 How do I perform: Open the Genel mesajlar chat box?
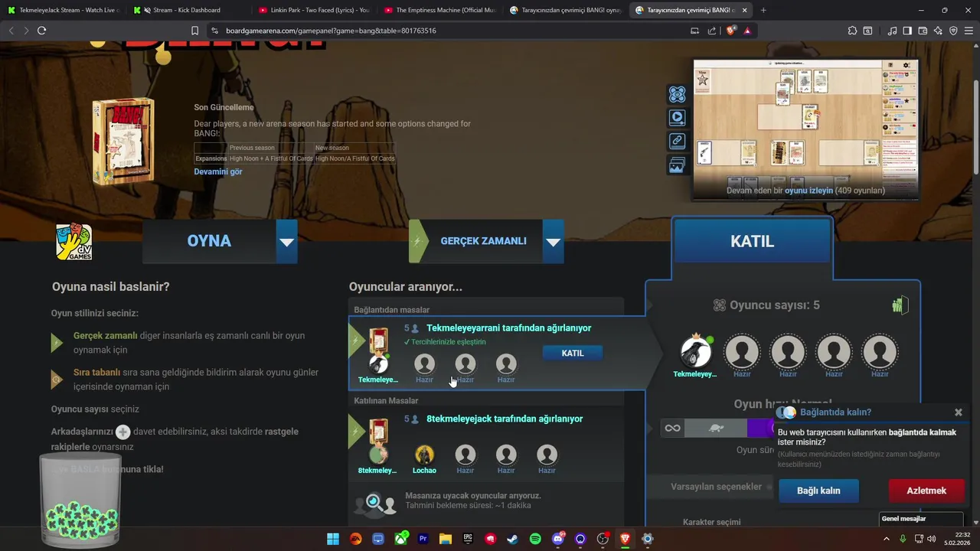click(x=922, y=519)
